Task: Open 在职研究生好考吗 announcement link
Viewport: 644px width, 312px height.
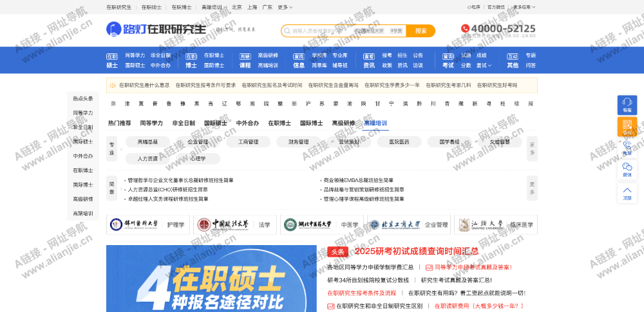Action: pyautogui.click(x=497, y=86)
